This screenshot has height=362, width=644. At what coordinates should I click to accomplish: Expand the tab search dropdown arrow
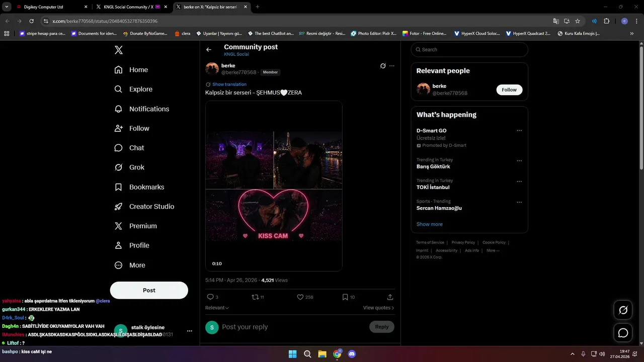pos(7,7)
